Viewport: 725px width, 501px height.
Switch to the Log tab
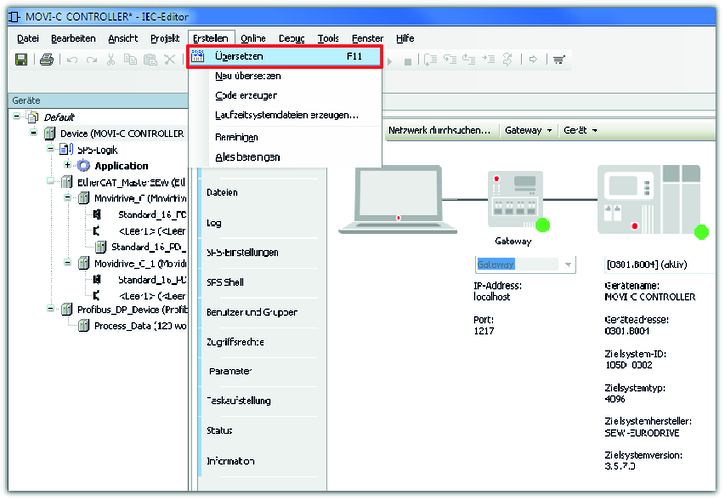click(214, 222)
